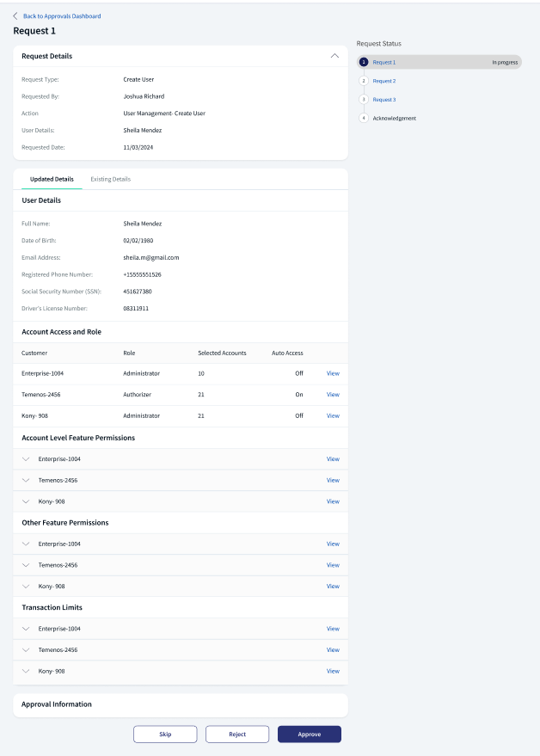Click Requested Date value 11/03/2024

(138, 148)
